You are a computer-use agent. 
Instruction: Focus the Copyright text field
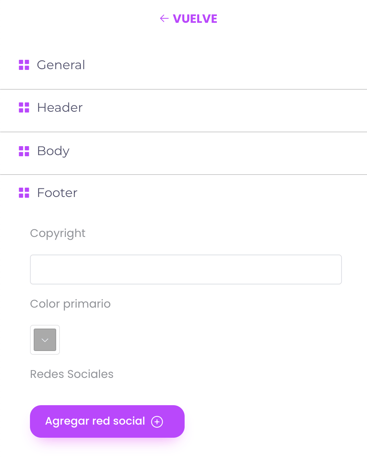point(186,269)
